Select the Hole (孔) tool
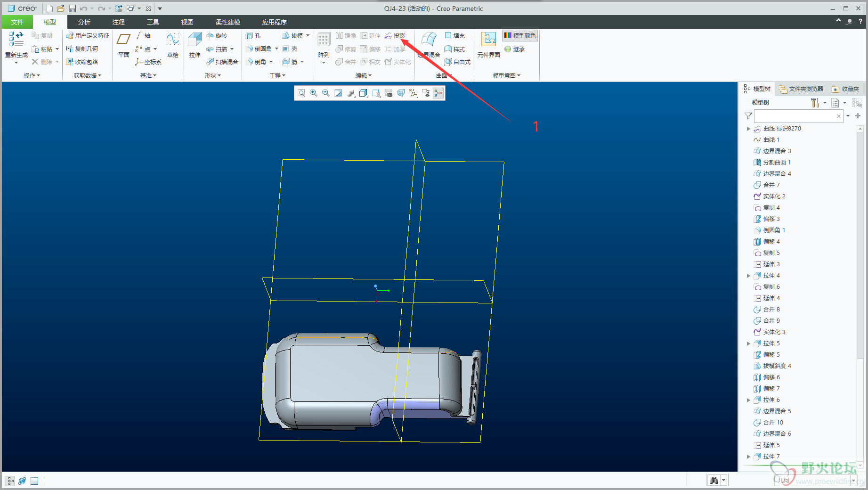 [x=253, y=36]
